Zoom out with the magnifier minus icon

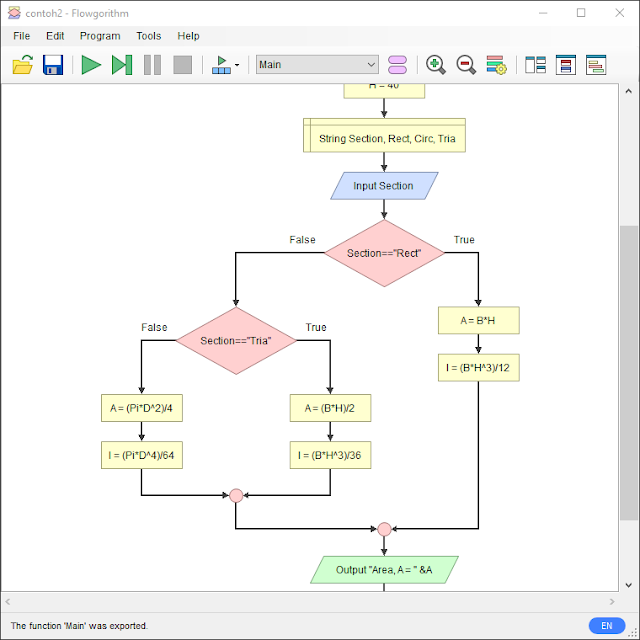(x=466, y=64)
